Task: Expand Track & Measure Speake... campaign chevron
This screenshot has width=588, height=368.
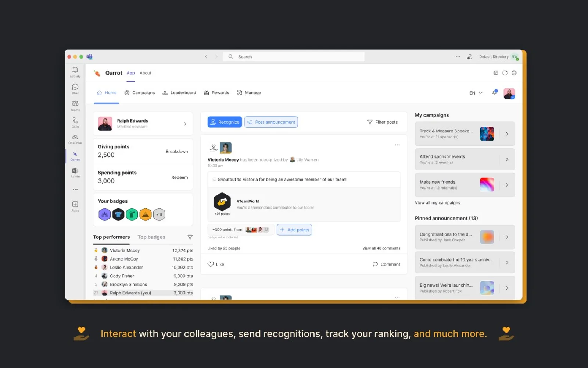Action: [x=507, y=134]
